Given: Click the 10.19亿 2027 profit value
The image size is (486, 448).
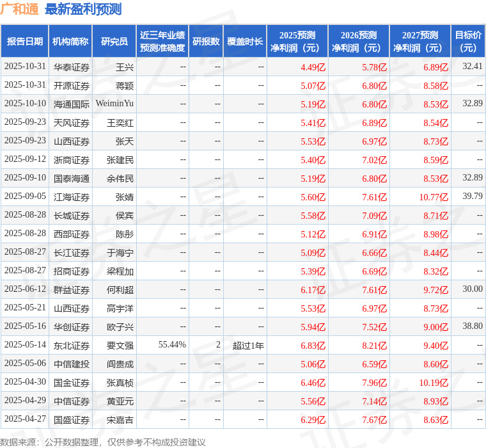Looking at the screenshot, I should click(x=434, y=383).
